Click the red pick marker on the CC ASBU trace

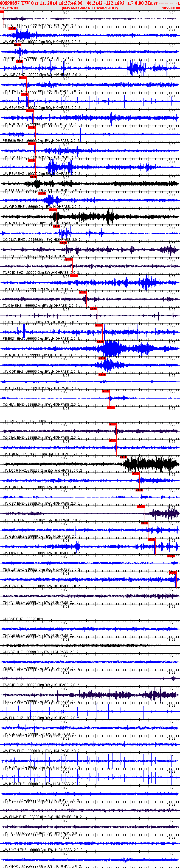(x=141, y=507)
